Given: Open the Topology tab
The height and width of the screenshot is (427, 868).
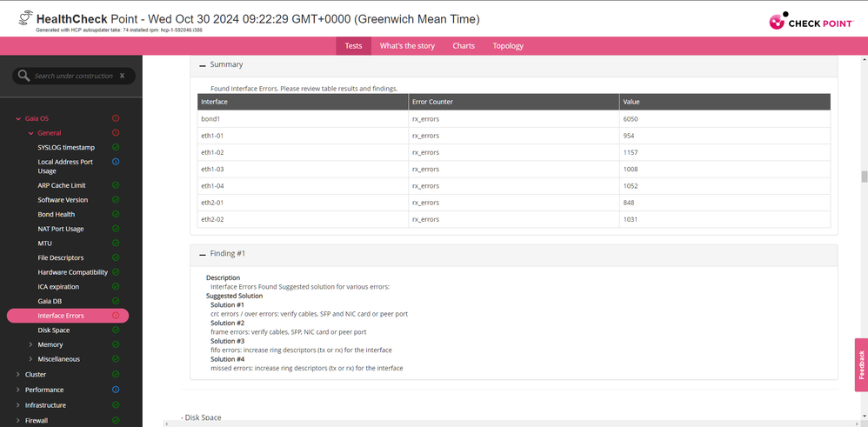Looking at the screenshot, I should 508,46.
